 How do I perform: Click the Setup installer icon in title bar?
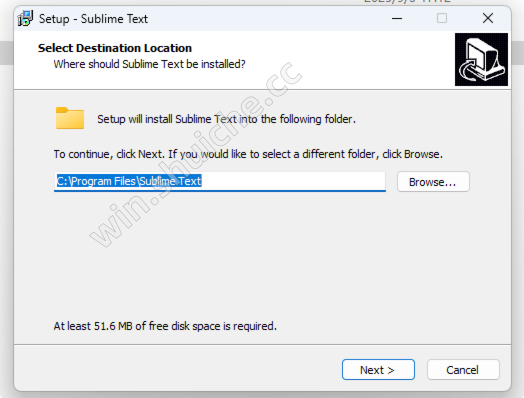point(25,18)
